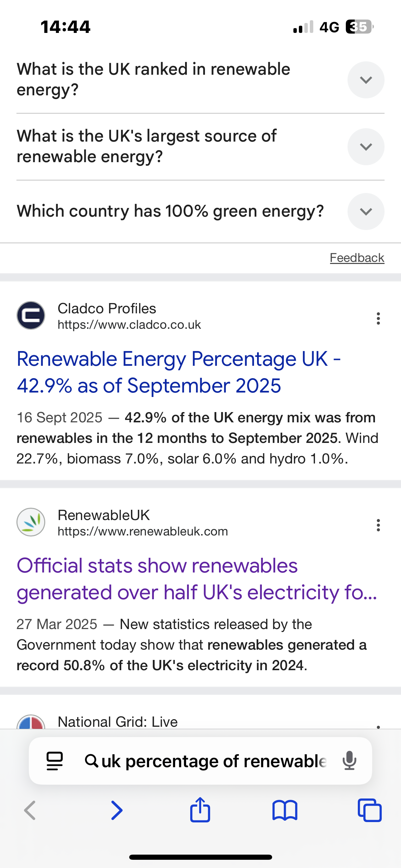Viewport: 401px width, 868px height.
Task: Tap the National Grid: Live result header
Action: [118, 721]
